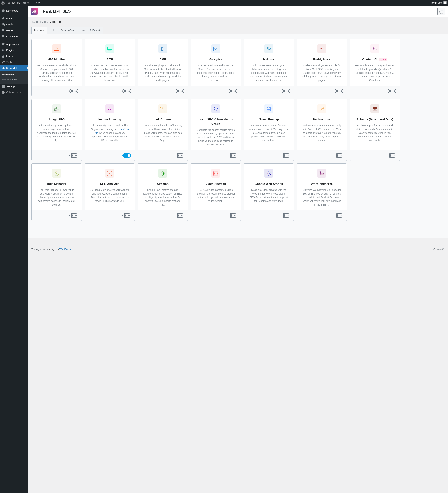
Task: Enable the Schema (Structured Data) toggle
Action: click(x=392, y=155)
